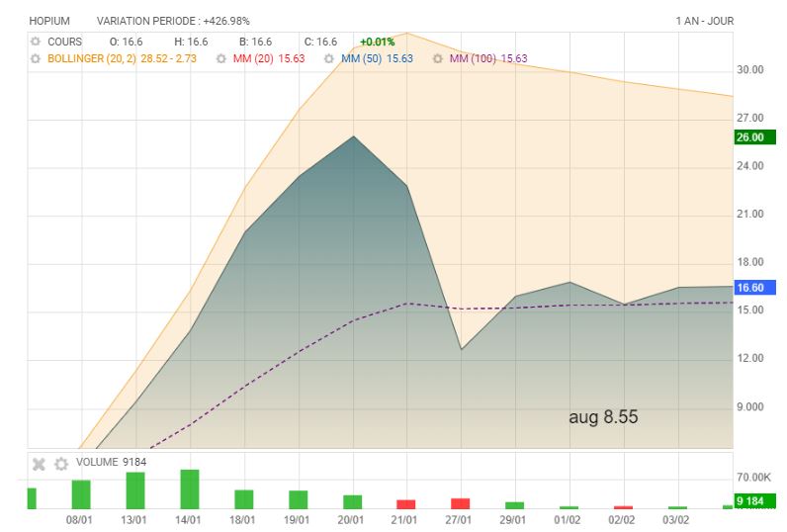Click the volume bar for 18/01
This screenshot has height=532, width=787.
(x=244, y=499)
